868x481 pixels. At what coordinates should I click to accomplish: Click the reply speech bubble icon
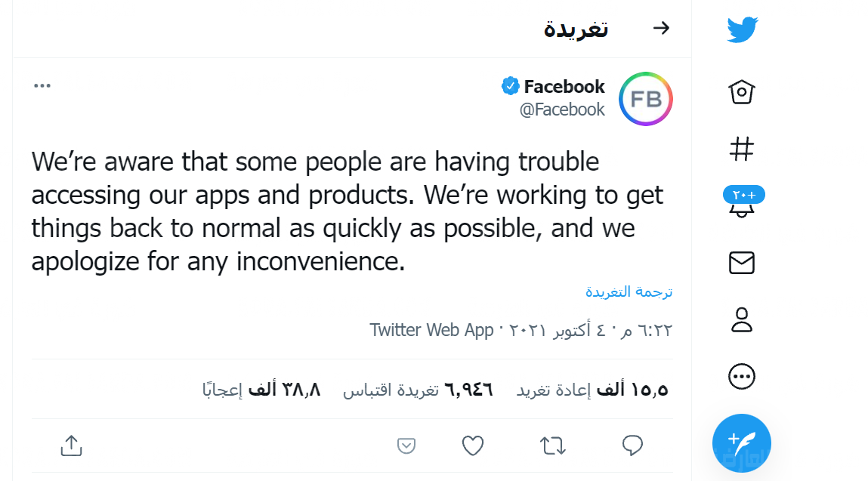[632, 446]
